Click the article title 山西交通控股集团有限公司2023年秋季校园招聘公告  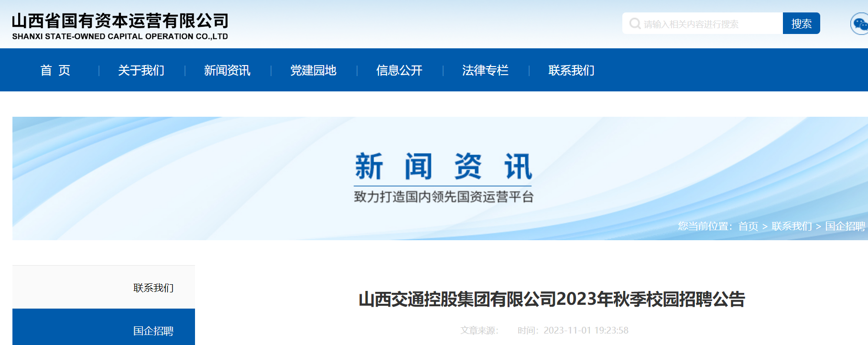(x=552, y=299)
